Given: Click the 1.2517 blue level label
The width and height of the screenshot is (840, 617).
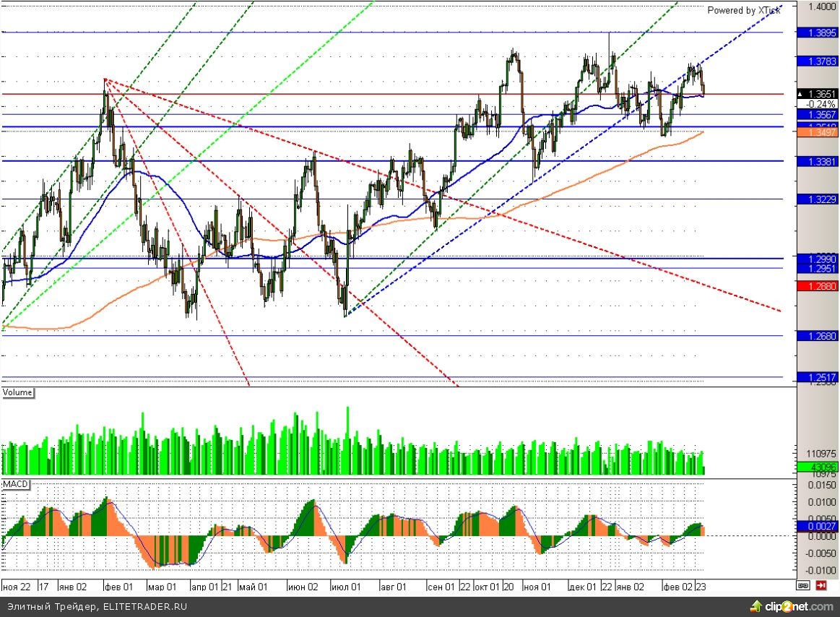Looking at the screenshot, I should pyautogui.click(x=818, y=377).
